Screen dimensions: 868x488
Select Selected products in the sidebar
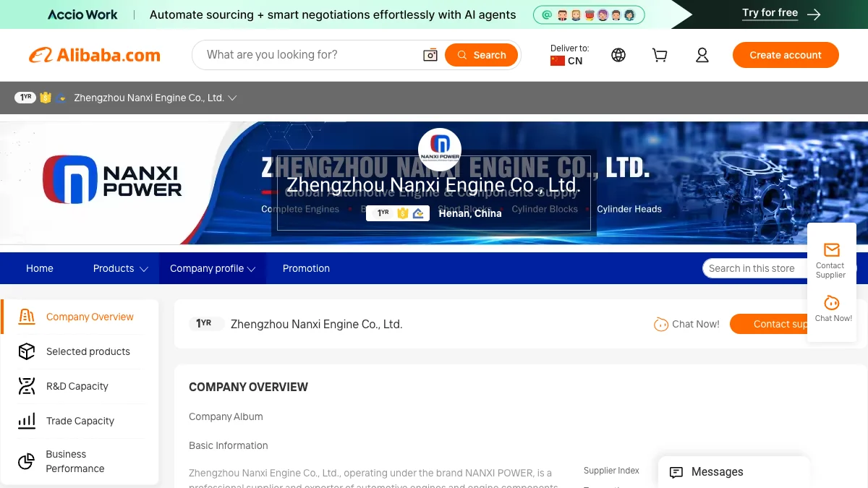pos(88,351)
